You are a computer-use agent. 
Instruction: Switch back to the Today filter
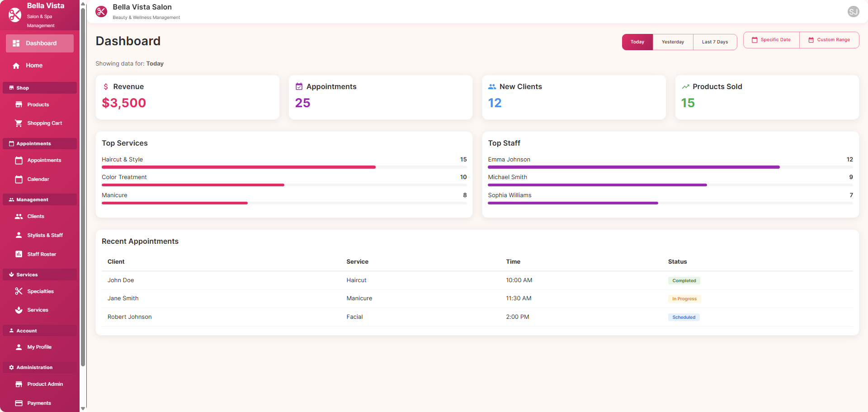click(637, 42)
